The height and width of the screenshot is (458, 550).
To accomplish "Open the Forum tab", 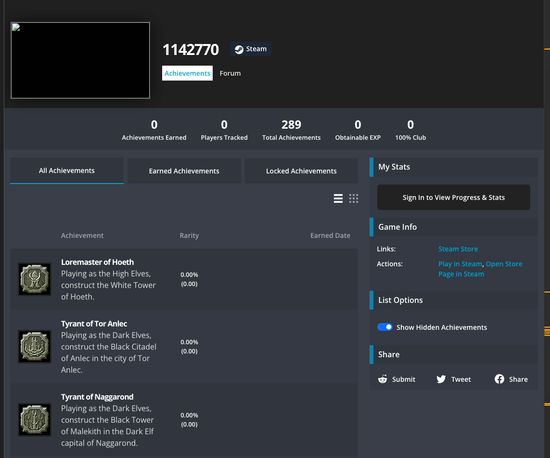I will pyautogui.click(x=230, y=73).
